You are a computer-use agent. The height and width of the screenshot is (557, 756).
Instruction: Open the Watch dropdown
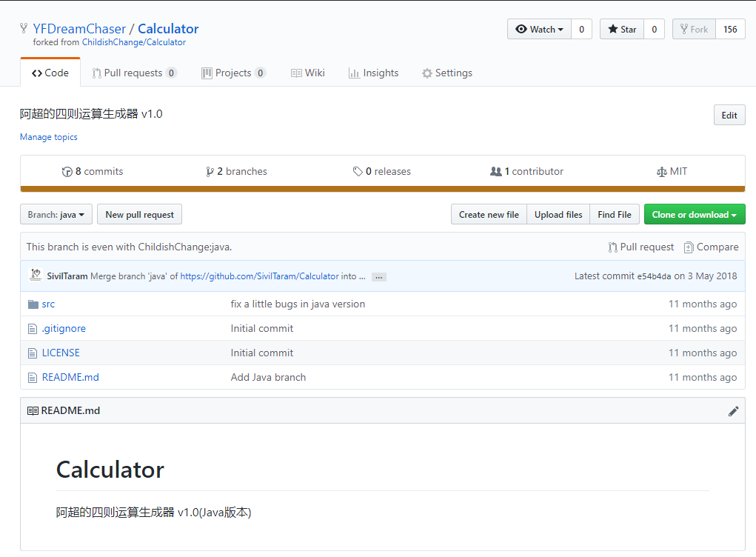[x=540, y=30]
